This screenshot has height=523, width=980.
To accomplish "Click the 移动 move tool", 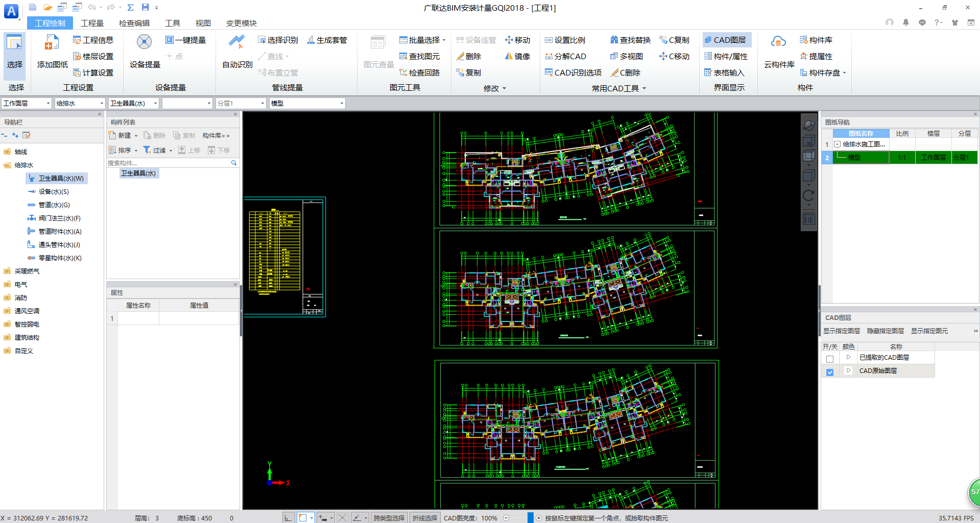I will tap(517, 40).
